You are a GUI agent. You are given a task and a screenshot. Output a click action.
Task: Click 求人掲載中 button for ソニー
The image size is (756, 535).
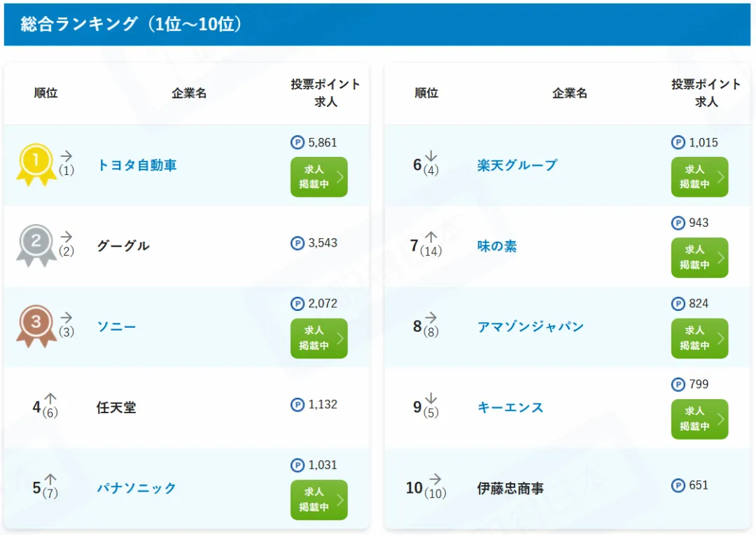pos(318,338)
